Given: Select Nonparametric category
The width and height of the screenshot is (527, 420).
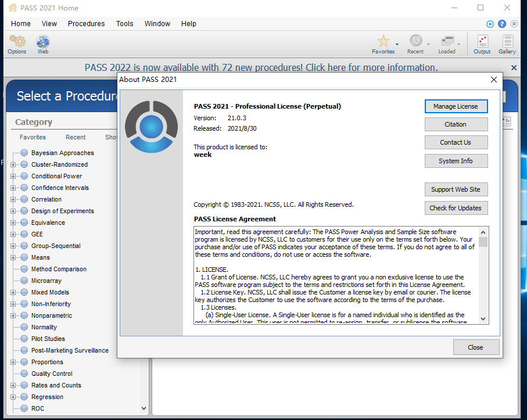Looking at the screenshot, I should 52,315.
